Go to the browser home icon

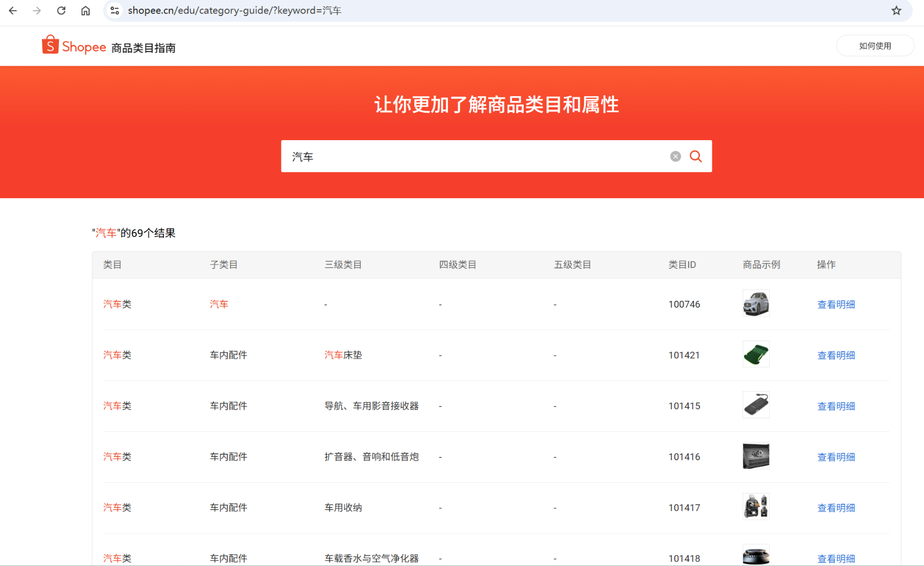click(x=85, y=11)
